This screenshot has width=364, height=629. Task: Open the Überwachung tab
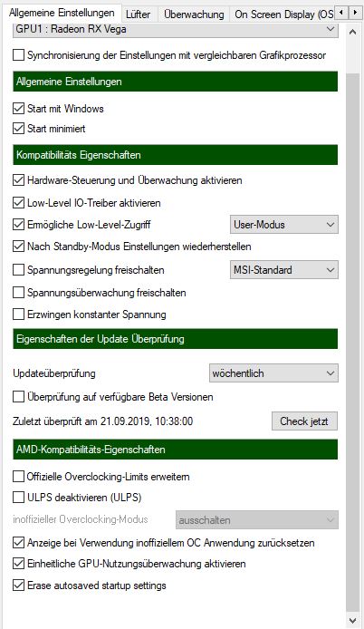(194, 15)
